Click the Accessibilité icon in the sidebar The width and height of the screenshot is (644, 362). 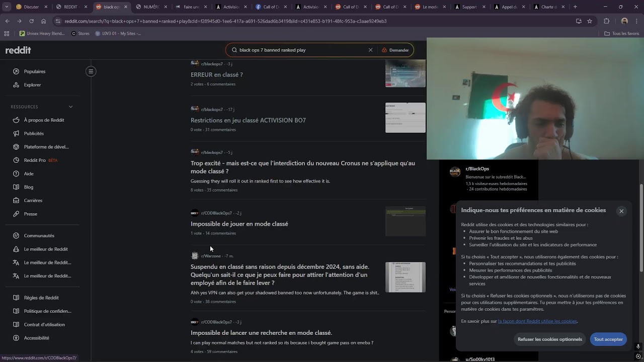[16, 338]
